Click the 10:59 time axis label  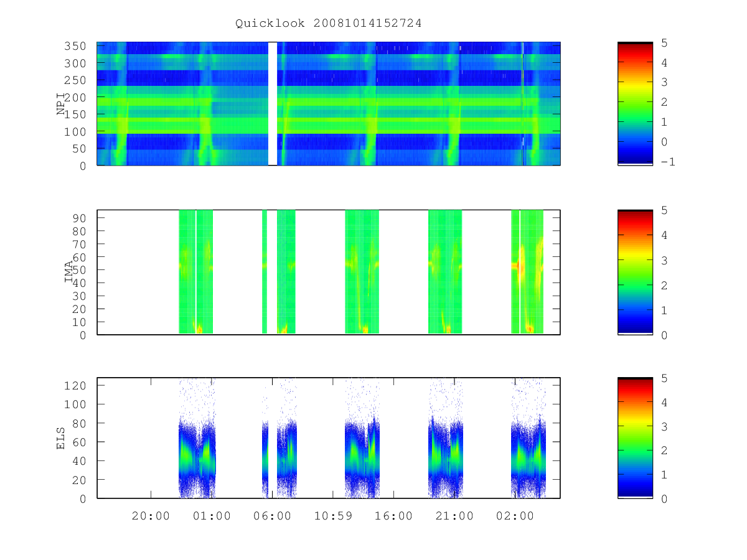(x=333, y=516)
